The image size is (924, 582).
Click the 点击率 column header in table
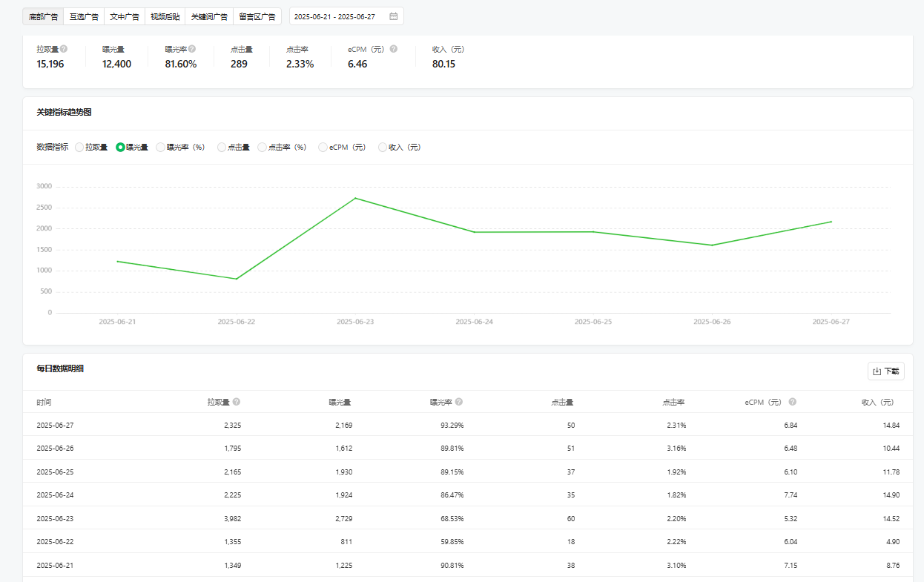(x=674, y=403)
